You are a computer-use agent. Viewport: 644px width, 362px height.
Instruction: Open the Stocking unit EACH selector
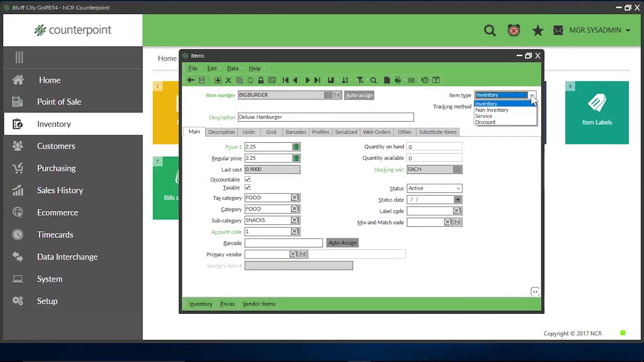457,169
